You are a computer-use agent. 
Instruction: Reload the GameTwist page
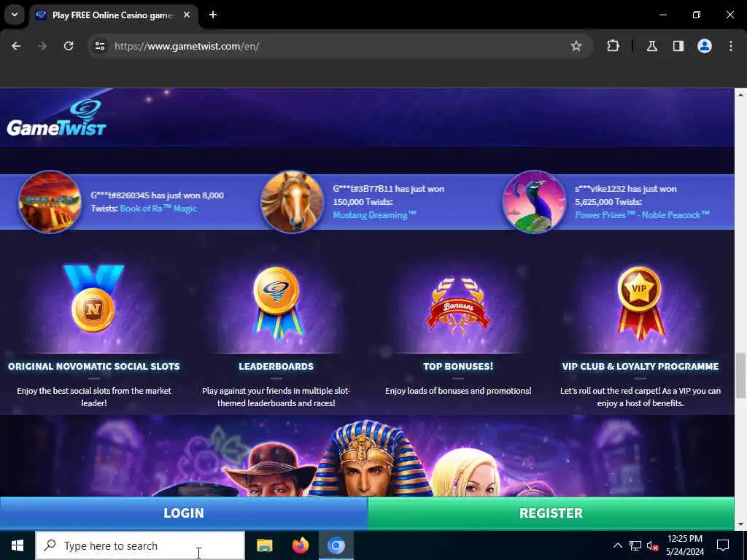pyautogui.click(x=69, y=46)
